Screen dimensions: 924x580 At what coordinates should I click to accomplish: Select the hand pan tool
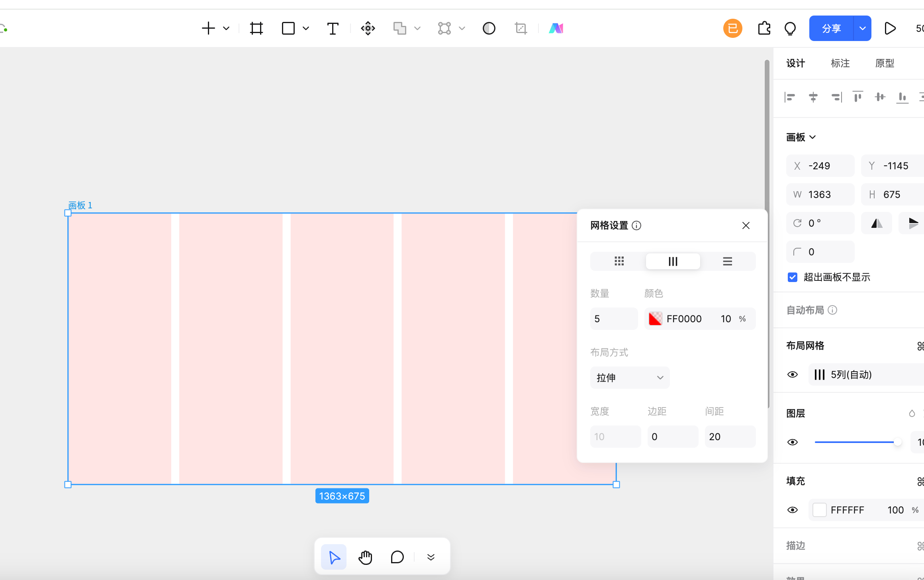(365, 557)
